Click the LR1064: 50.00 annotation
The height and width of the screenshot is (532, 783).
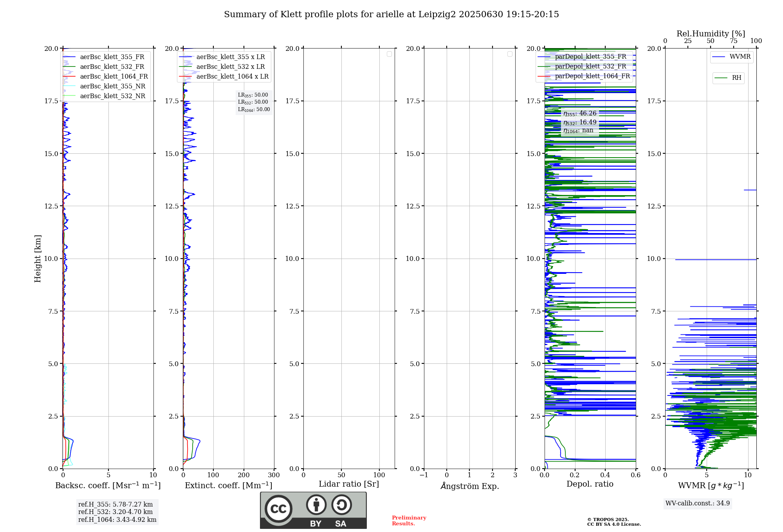[254, 110]
